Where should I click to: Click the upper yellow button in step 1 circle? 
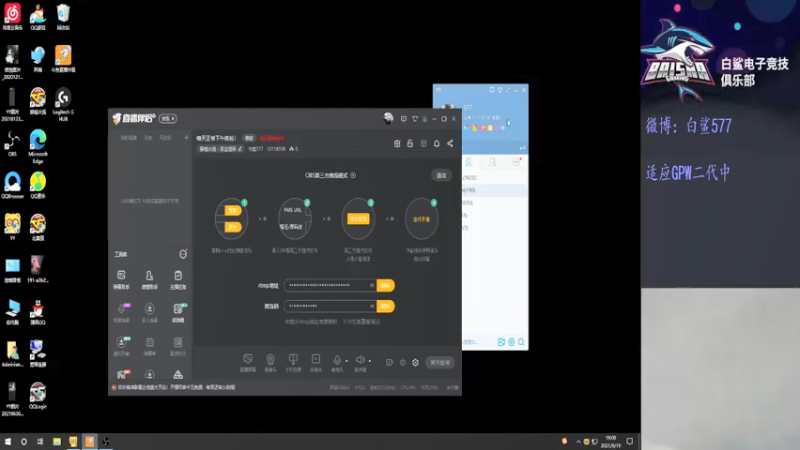pos(233,210)
